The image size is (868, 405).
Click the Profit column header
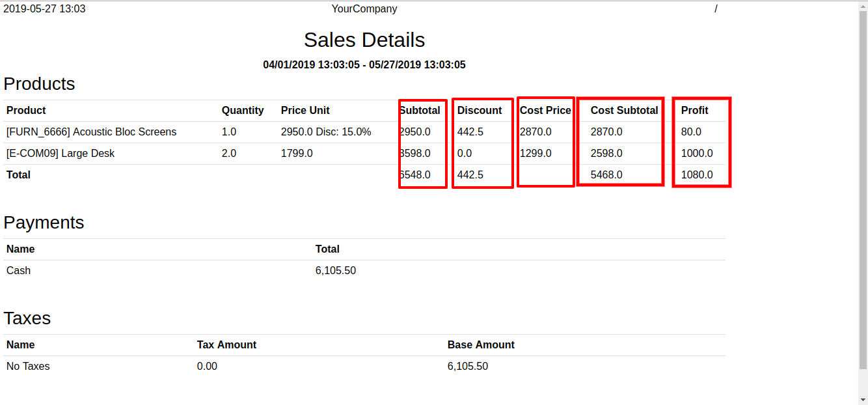click(695, 111)
